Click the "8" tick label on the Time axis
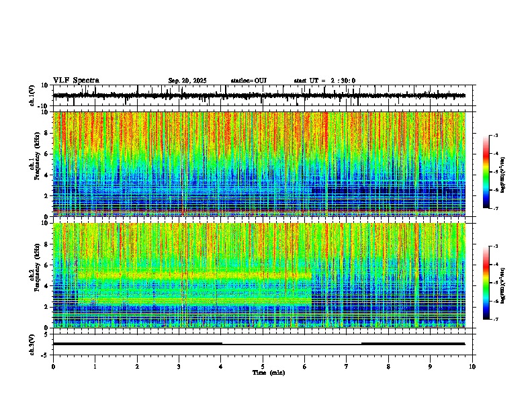This screenshot has height=411, width=532. (x=388, y=367)
